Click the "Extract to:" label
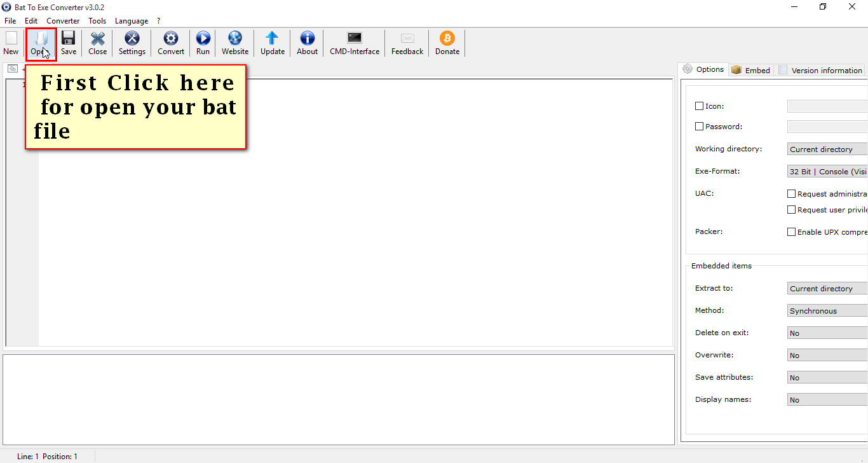The height and width of the screenshot is (463, 868). 714,288
